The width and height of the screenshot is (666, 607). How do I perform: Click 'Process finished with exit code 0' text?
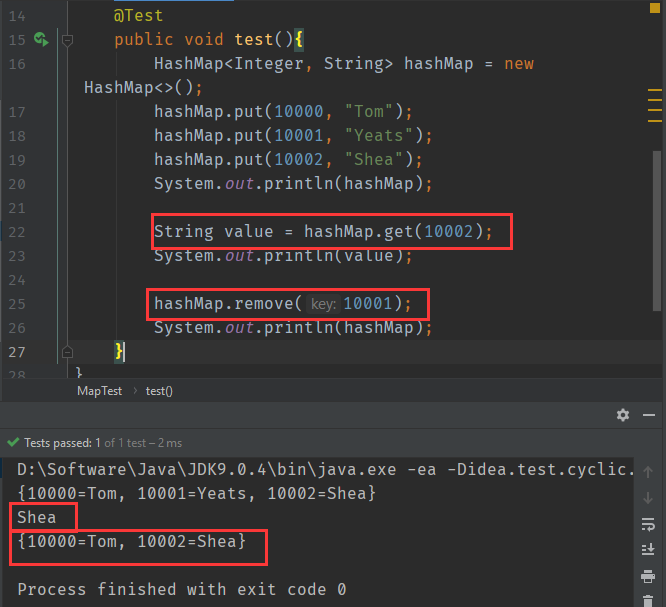(x=182, y=590)
